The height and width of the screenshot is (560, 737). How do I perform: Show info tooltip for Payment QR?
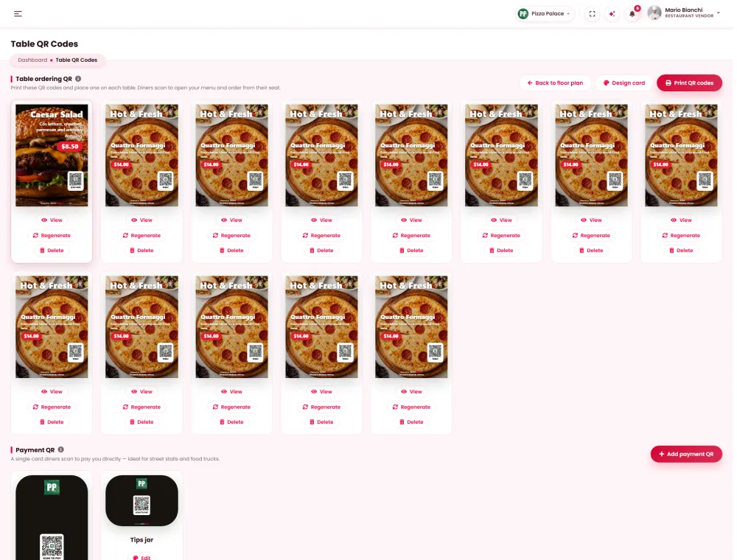[x=60, y=449]
